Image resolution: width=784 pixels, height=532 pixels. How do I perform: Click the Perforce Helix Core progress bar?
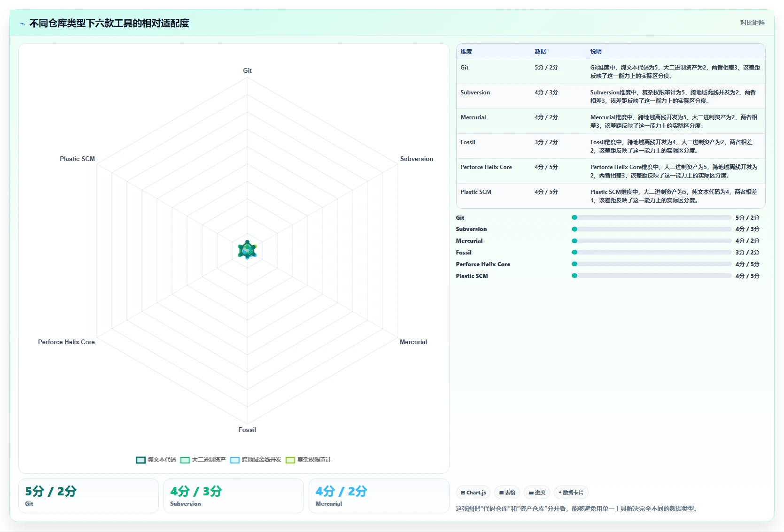pyautogui.click(x=652, y=264)
